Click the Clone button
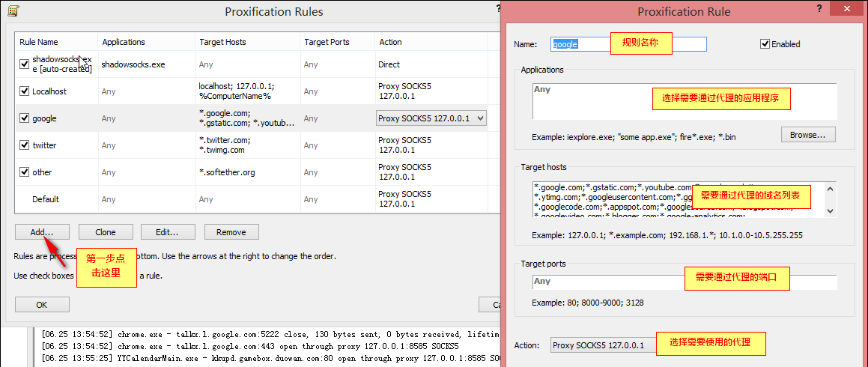The width and height of the screenshot is (868, 367). (x=105, y=232)
